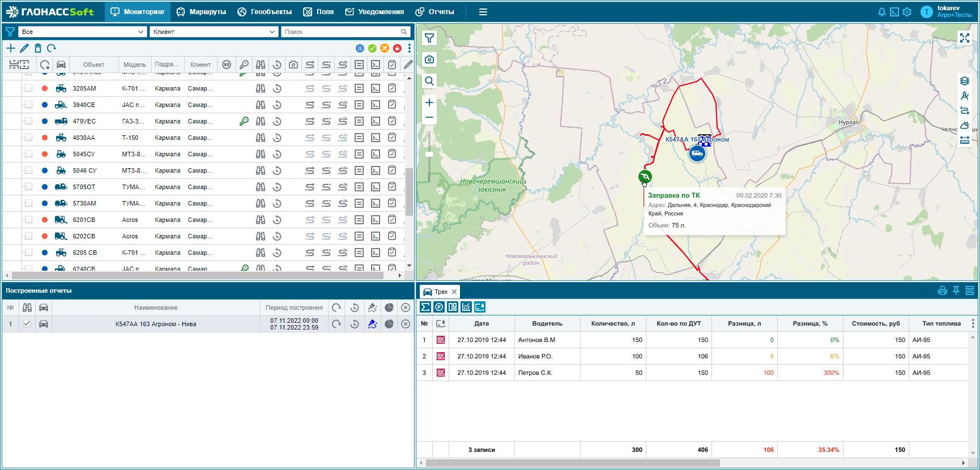Click the map screenshot camera icon
This screenshot has height=470, width=980.
coord(429,59)
